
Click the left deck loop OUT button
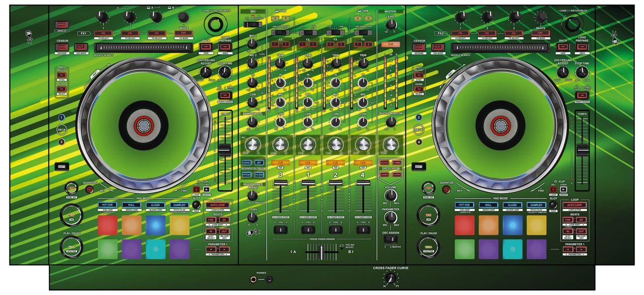pyautogui.click(x=225, y=231)
